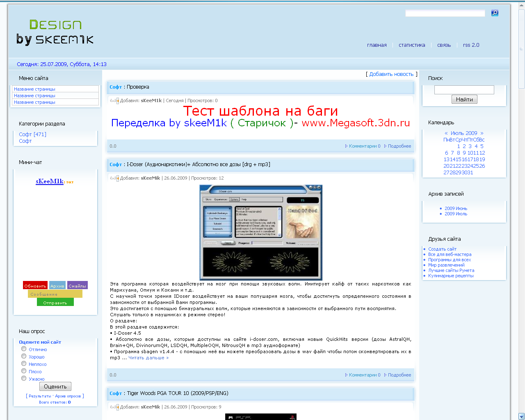Click Софт category in Tiger Woods post title

(116, 393)
